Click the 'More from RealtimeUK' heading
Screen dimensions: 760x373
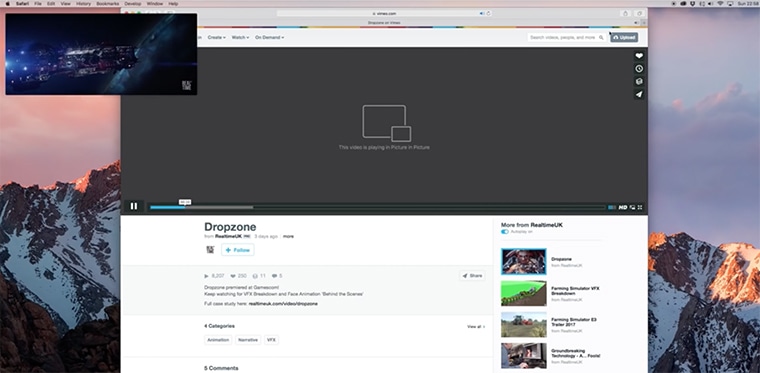[532, 225]
